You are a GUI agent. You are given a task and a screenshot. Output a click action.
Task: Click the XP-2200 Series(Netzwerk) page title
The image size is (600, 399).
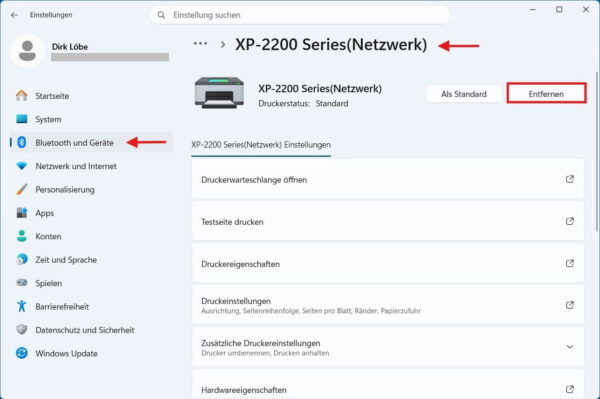(331, 45)
